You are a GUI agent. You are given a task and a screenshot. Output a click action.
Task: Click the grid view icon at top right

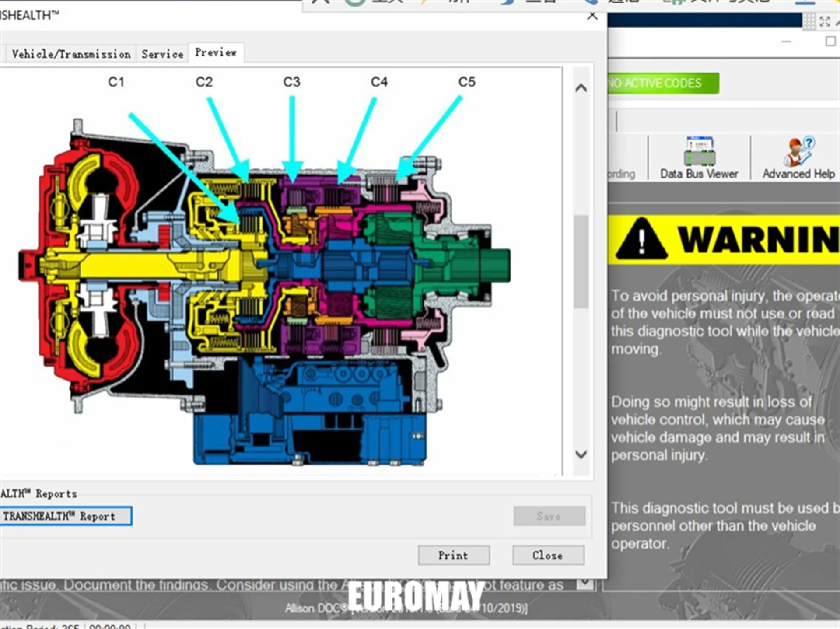point(809,21)
